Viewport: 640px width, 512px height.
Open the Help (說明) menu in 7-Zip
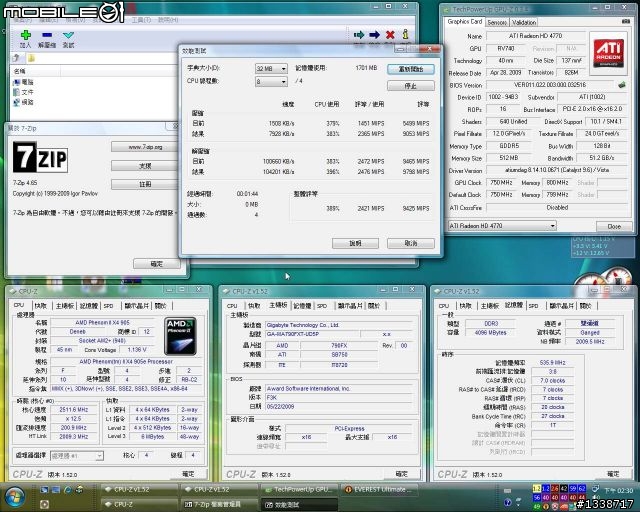[168, 20]
